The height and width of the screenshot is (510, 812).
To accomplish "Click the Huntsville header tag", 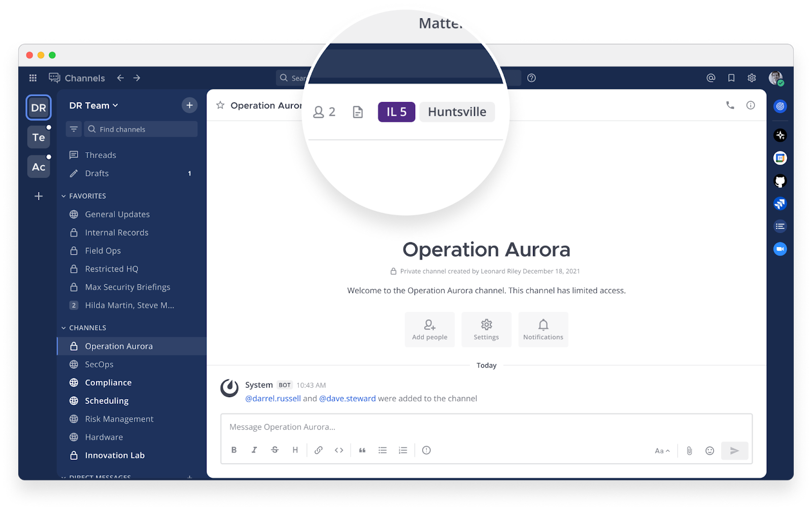I will pyautogui.click(x=457, y=112).
